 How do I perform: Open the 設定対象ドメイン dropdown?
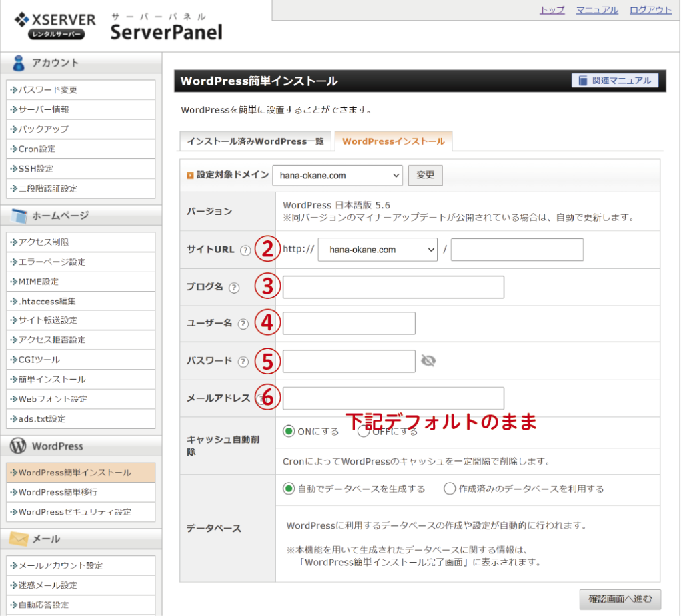click(x=337, y=176)
